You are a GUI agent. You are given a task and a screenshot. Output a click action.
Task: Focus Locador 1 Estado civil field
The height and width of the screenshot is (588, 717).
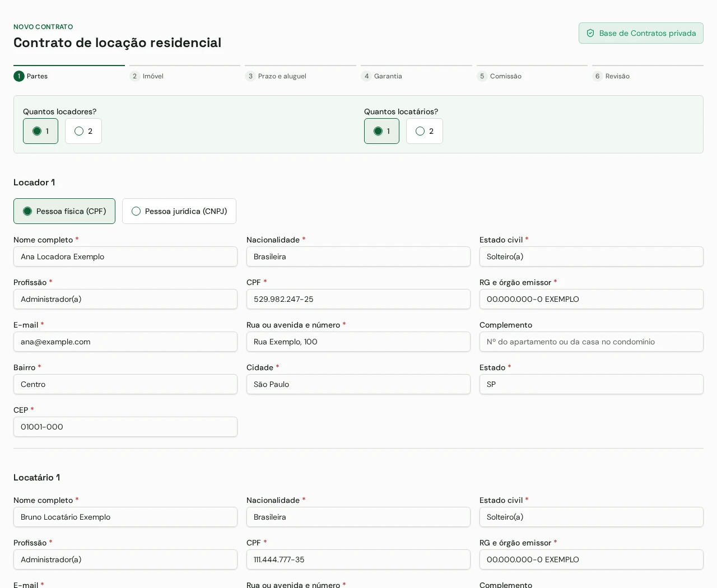click(592, 256)
